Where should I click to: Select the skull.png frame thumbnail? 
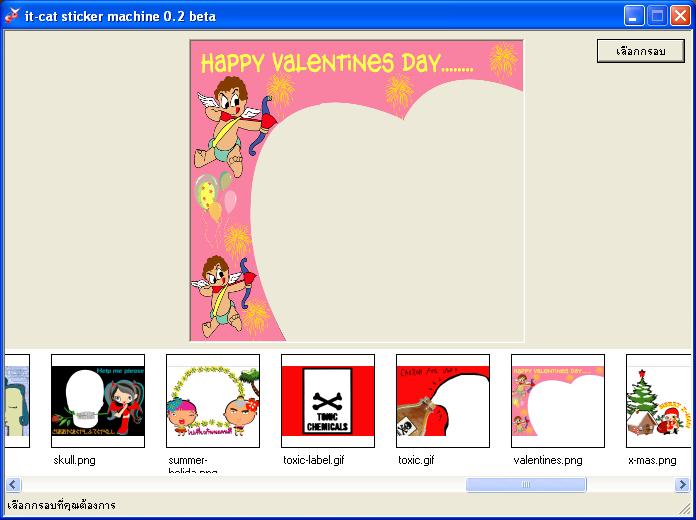point(98,400)
